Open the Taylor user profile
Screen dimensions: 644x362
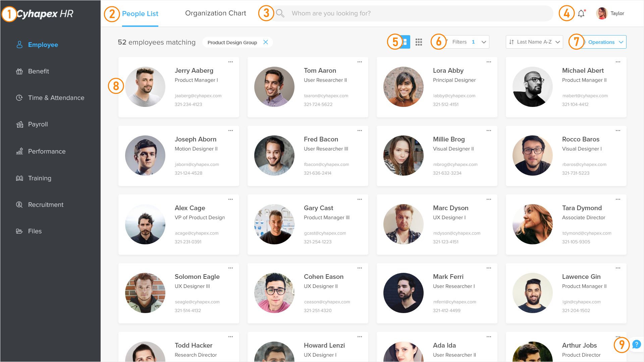point(610,13)
